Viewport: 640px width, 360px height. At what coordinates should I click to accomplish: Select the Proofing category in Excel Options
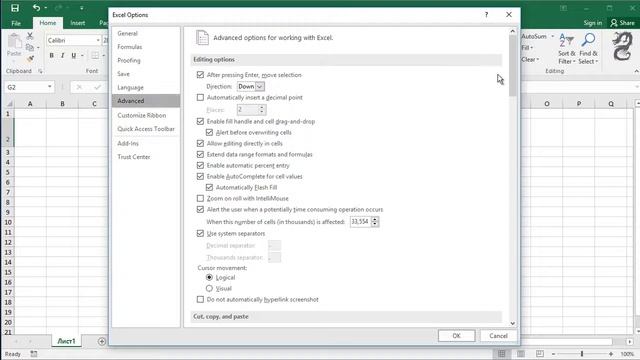click(x=129, y=60)
